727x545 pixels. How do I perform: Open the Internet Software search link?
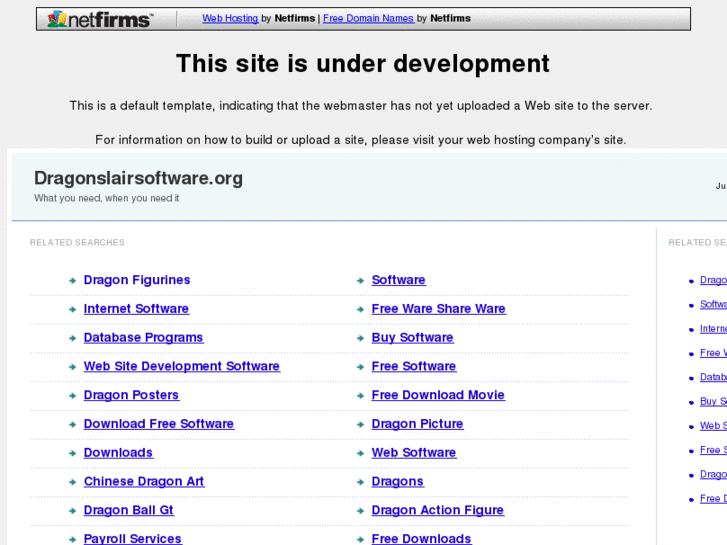point(136,309)
